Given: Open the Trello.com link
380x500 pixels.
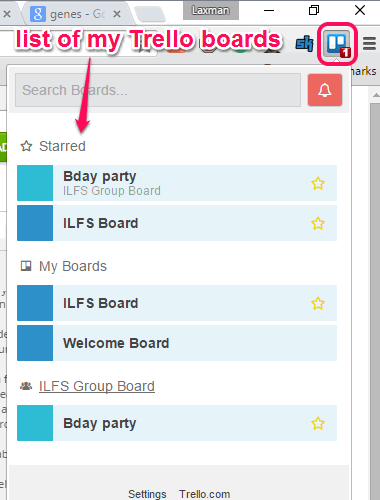Looking at the screenshot, I should click(x=205, y=494).
